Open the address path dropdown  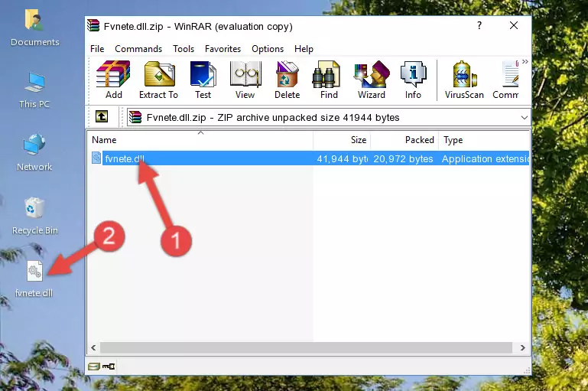(x=525, y=117)
